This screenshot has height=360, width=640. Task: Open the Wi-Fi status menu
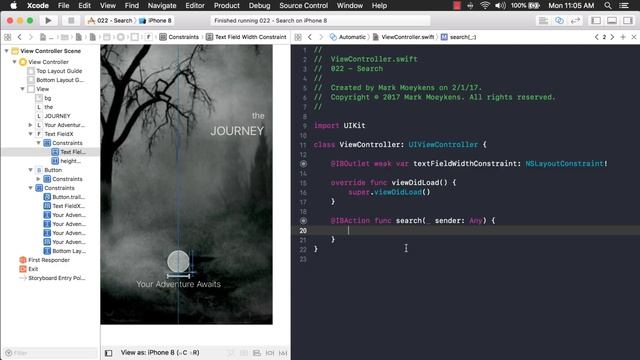tap(485, 6)
